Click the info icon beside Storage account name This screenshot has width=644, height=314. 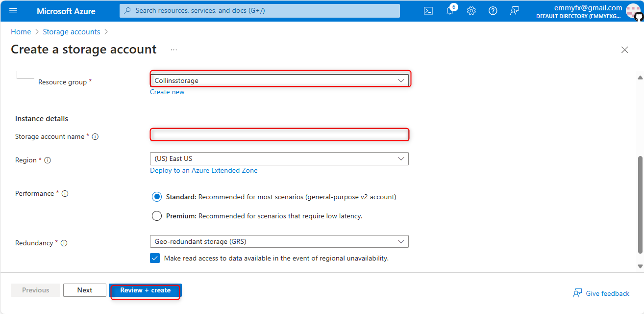(96, 137)
